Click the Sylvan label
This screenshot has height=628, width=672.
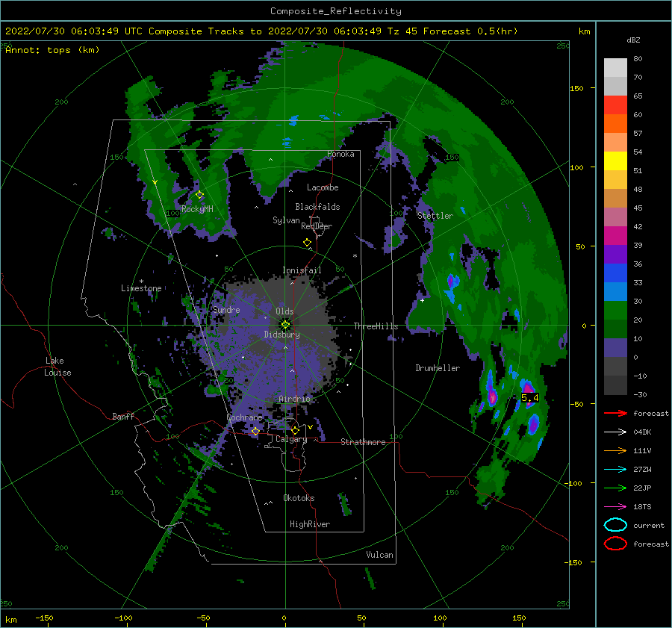pyautogui.click(x=286, y=220)
